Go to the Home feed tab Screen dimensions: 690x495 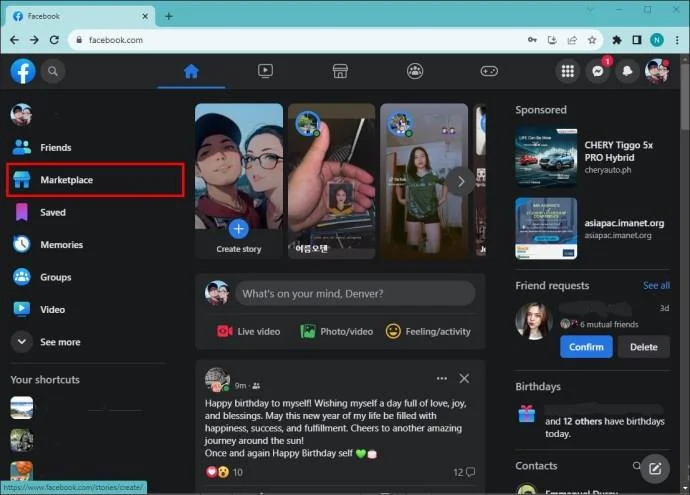pyautogui.click(x=191, y=71)
